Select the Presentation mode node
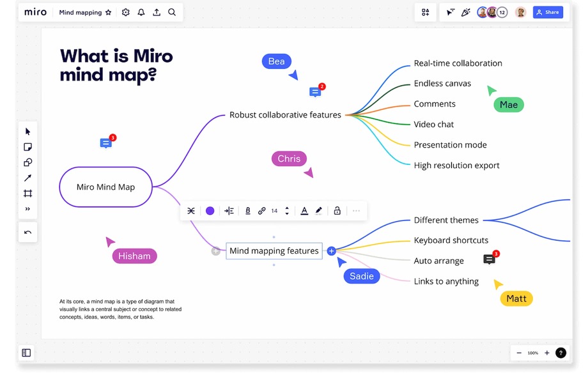Screen dimensions: 588x386 click(x=451, y=145)
